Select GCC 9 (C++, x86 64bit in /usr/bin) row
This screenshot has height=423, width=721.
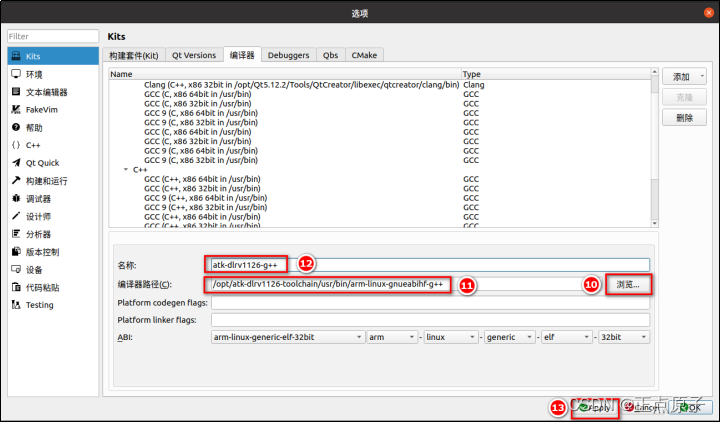(x=380, y=198)
